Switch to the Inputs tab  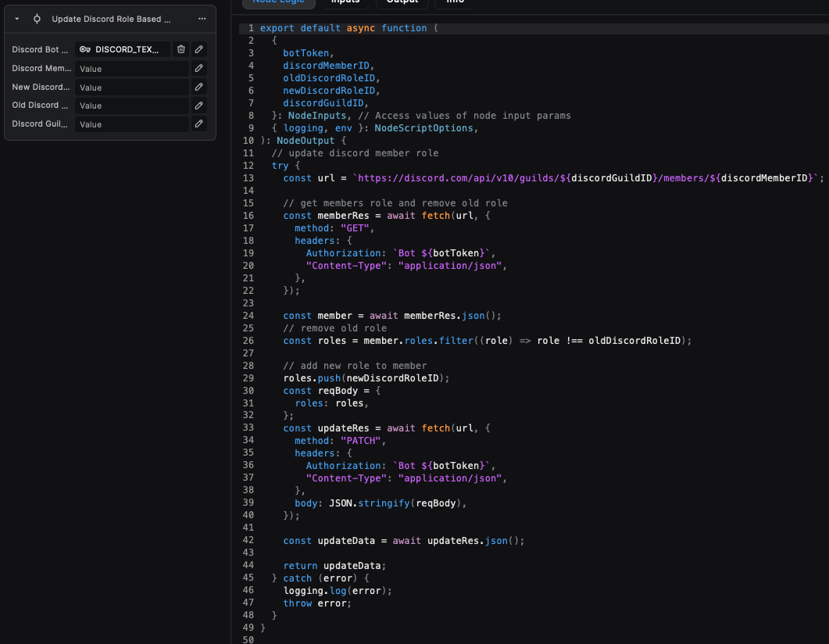[345, 2]
